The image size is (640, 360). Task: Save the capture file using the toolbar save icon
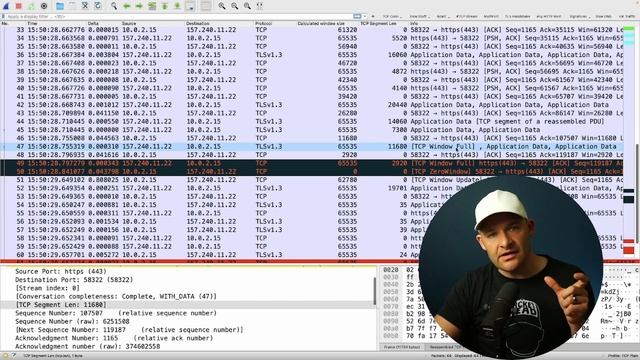point(72,6)
